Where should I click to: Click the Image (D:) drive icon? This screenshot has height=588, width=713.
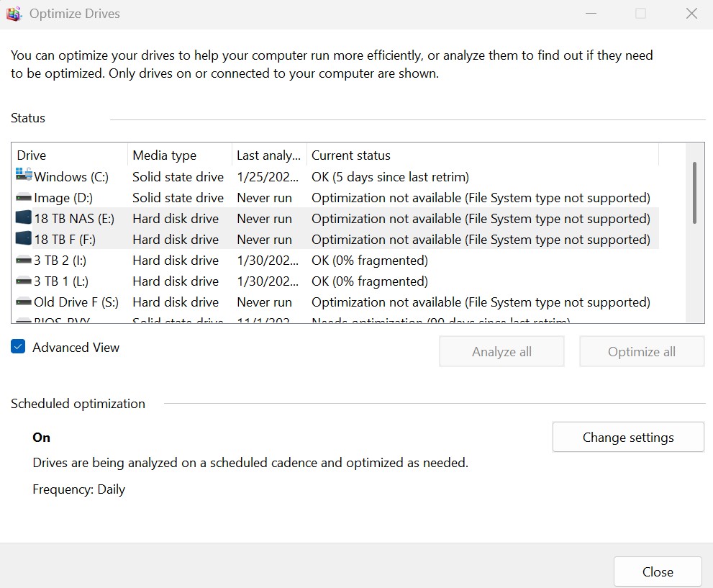(24, 197)
